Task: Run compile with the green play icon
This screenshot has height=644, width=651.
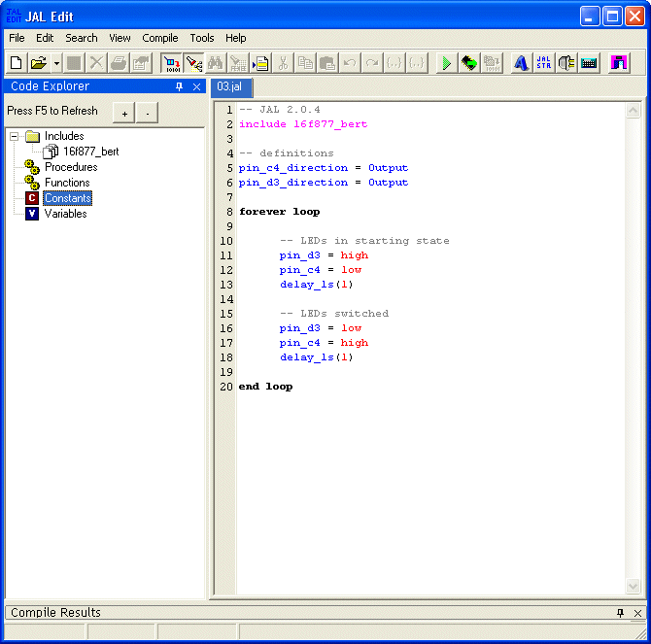Action: tap(447, 63)
